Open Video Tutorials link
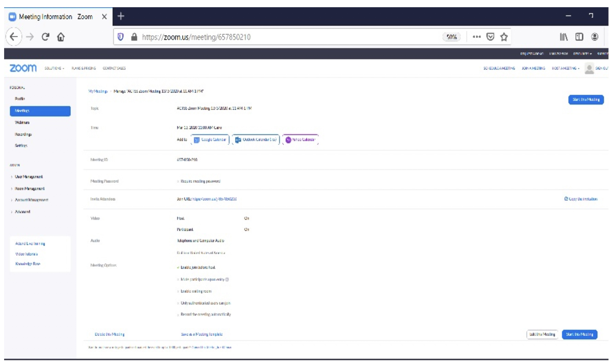This screenshot has width=616, height=364. pyautogui.click(x=26, y=254)
